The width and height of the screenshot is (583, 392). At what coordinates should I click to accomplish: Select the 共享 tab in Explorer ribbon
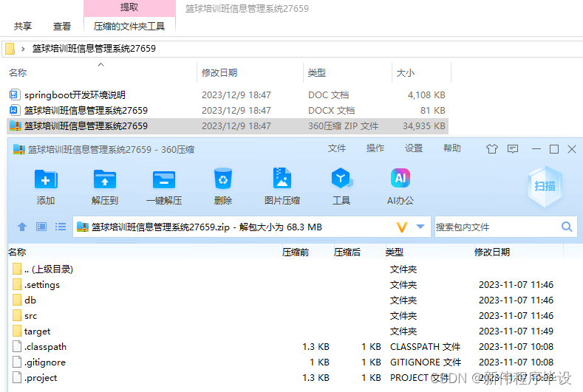pos(23,26)
